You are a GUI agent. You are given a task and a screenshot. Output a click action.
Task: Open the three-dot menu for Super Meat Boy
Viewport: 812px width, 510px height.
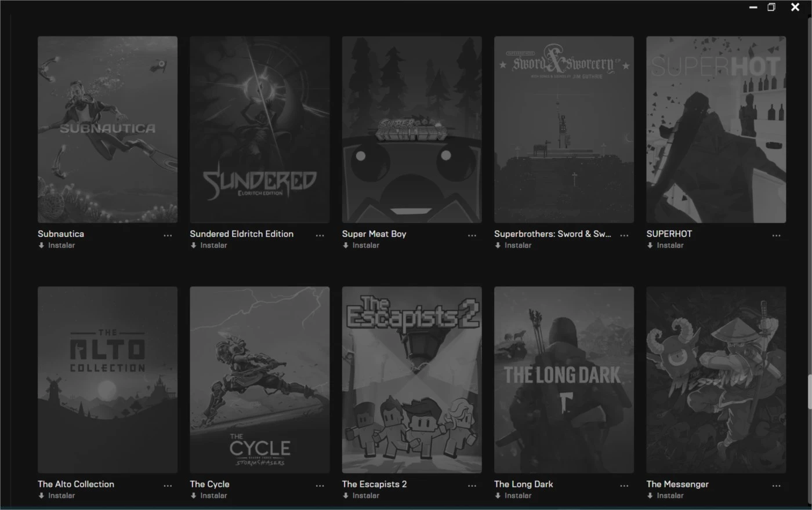click(x=472, y=235)
